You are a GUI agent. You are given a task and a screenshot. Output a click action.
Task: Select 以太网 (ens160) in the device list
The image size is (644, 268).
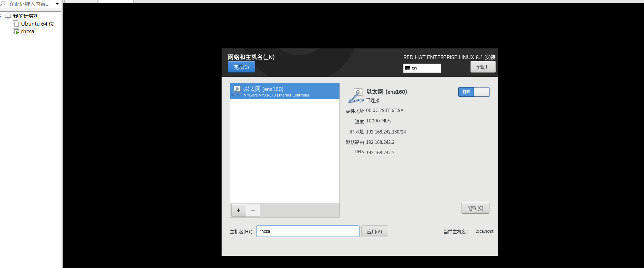point(285,91)
